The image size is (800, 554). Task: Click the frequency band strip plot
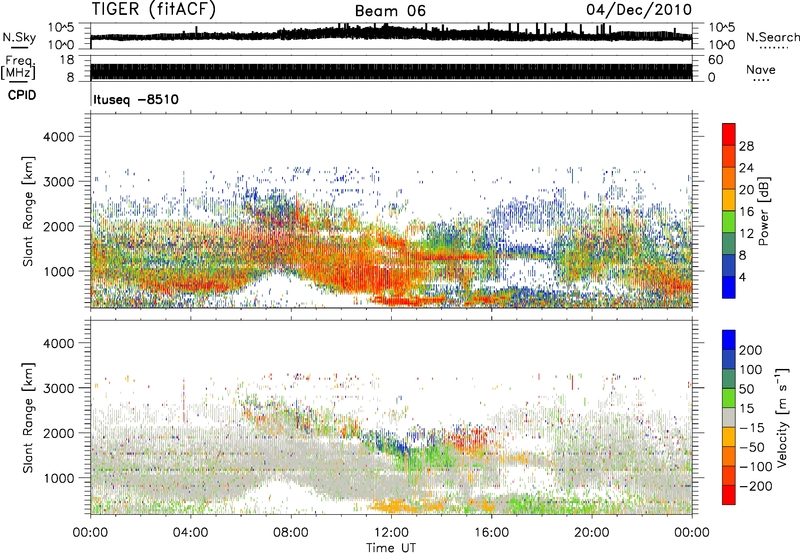[391, 71]
